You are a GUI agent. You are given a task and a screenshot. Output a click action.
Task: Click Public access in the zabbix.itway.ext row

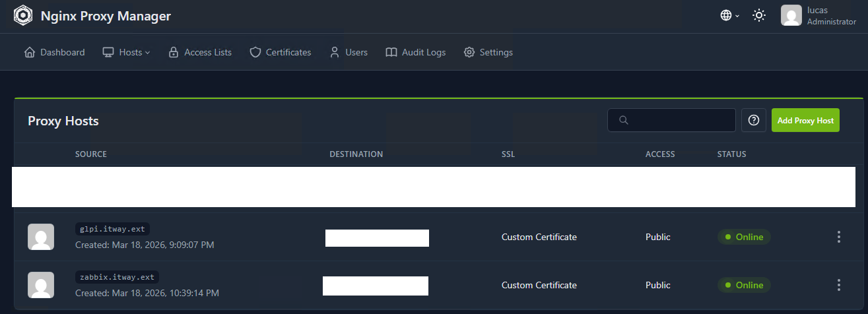pos(658,285)
